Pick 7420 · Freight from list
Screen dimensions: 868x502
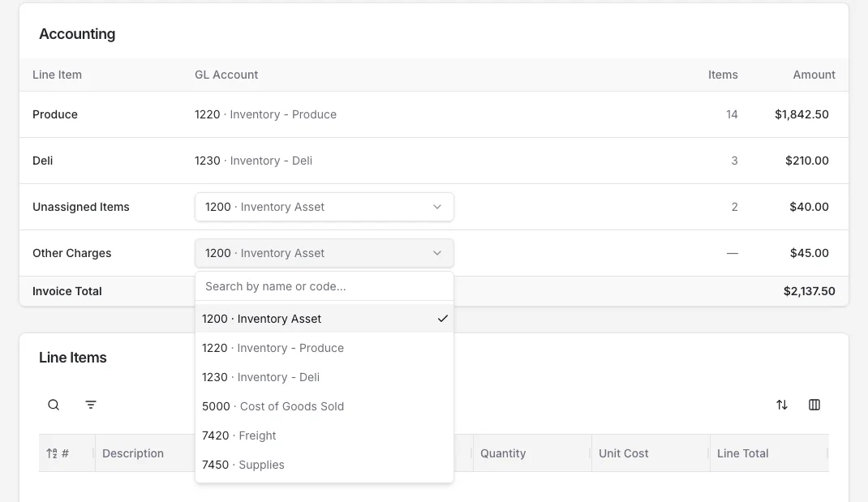(324, 435)
